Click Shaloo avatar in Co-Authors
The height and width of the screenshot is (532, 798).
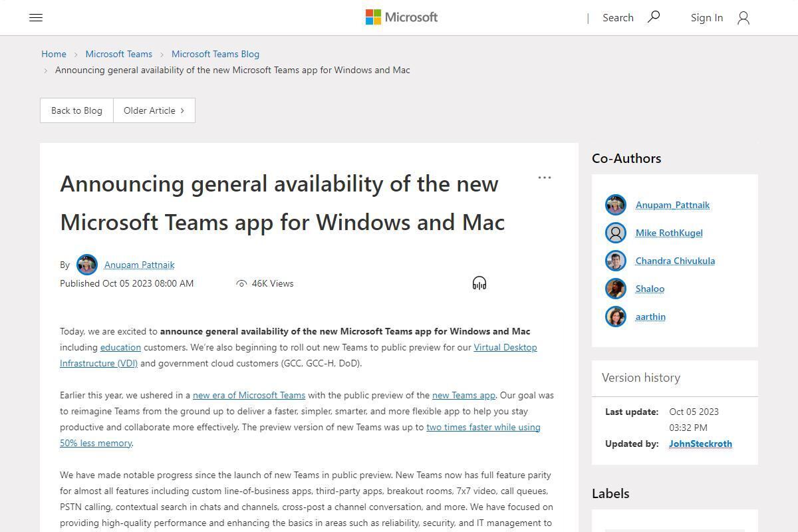(x=616, y=289)
